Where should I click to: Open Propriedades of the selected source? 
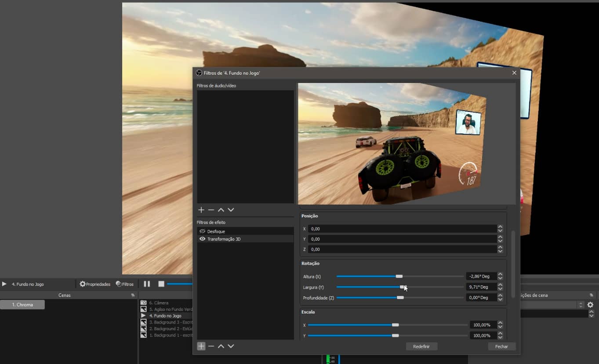tap(95, 284)
